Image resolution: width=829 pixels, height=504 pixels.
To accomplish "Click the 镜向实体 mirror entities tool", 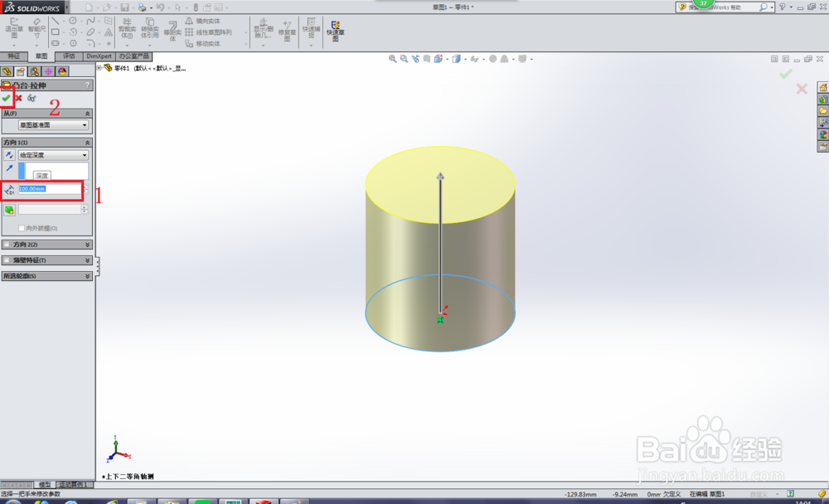I will [202, 22].
